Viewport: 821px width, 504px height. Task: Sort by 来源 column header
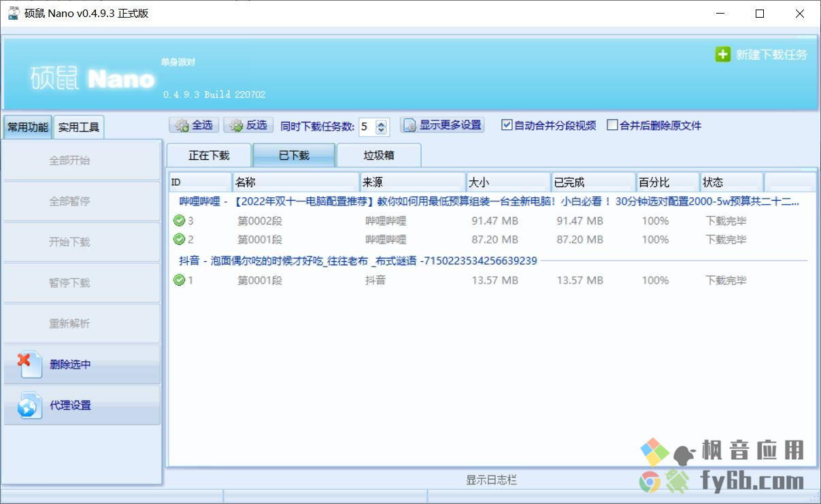pyautogui.click(x=412, y=182)
